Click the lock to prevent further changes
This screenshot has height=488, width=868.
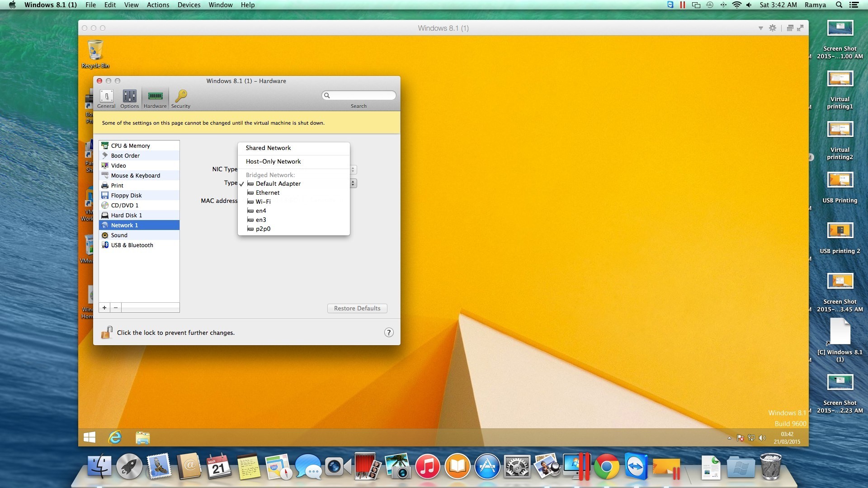[107, 332]
